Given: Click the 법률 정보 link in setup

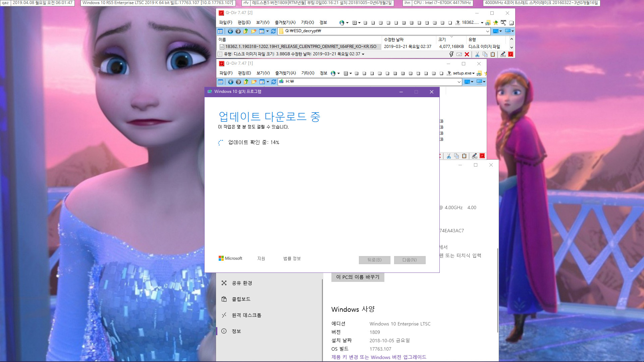Looking at the screenshot, I should tap(291, 258).
